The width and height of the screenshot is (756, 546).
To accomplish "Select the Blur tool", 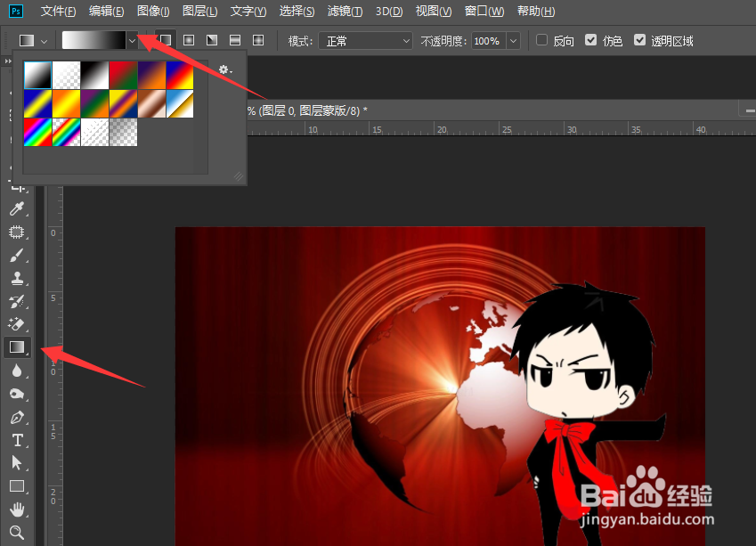I will 17,371.
